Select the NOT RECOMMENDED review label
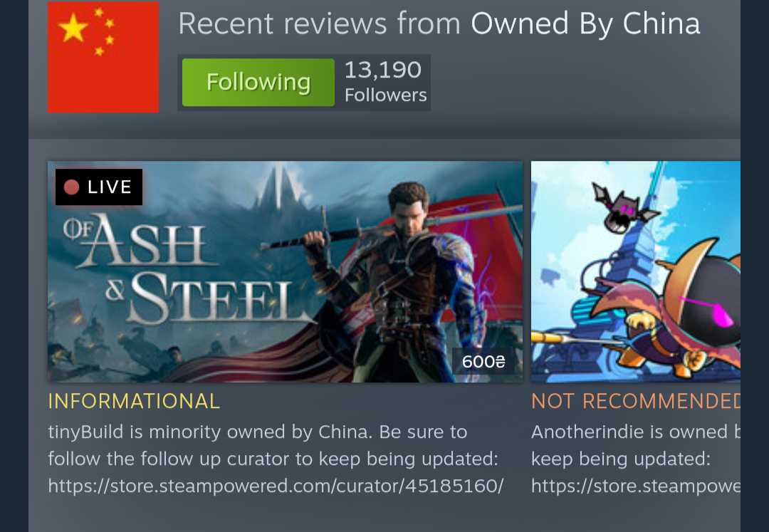Screen dimensions: 769x532 click(x=636, y=402)
